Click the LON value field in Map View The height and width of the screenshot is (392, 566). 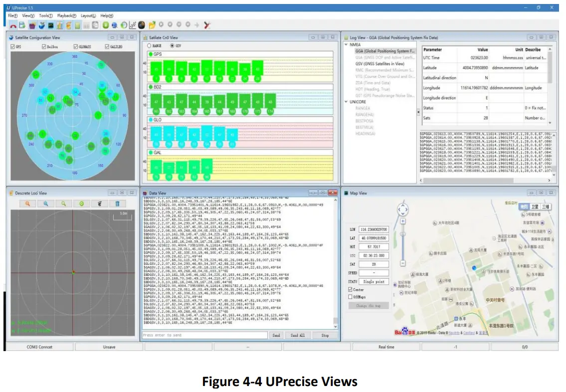tap(374, 229)
